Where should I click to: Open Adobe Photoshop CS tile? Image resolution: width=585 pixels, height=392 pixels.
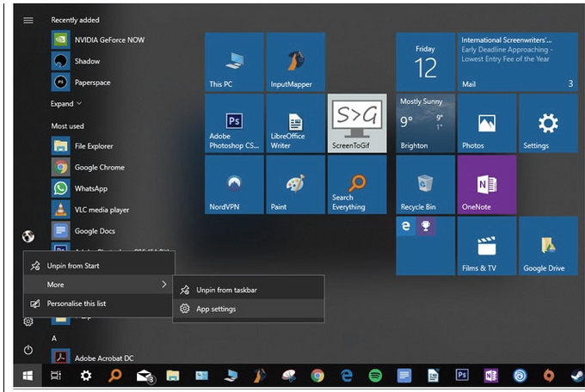[234, 124]
